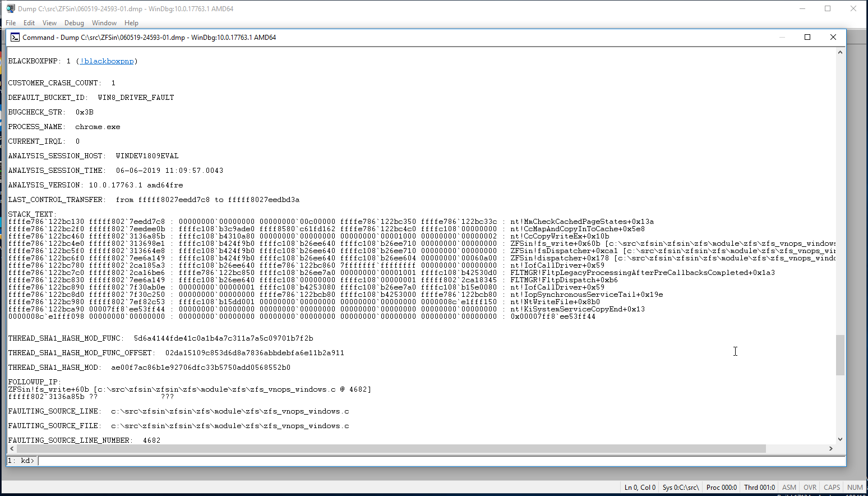The height and width of the screenshot is (496, 868).
Task: Click the vertical scrollbar up arrow
Action: click(840, 52)
